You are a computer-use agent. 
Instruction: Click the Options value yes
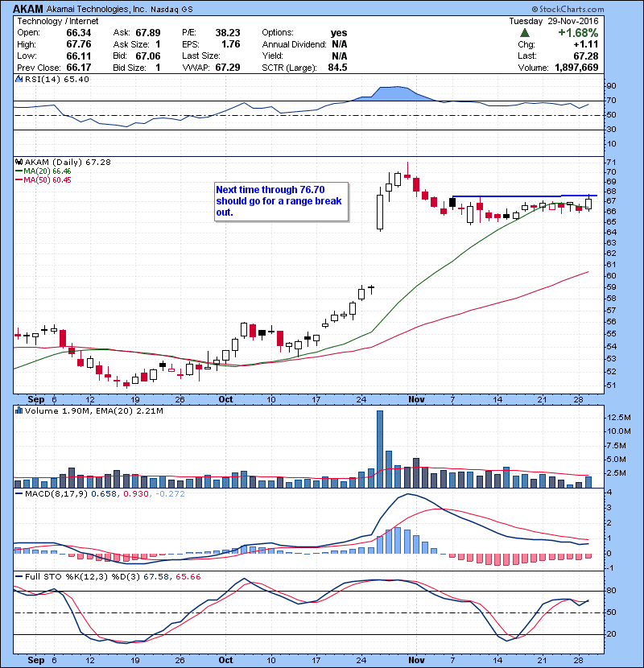pyautogui.click(x=339, y=33)
